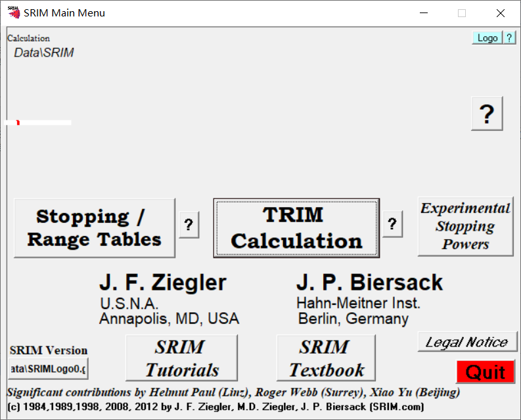Click the SRIM Version path field
The width and height of the screenshot is (521, 420).
48,369
